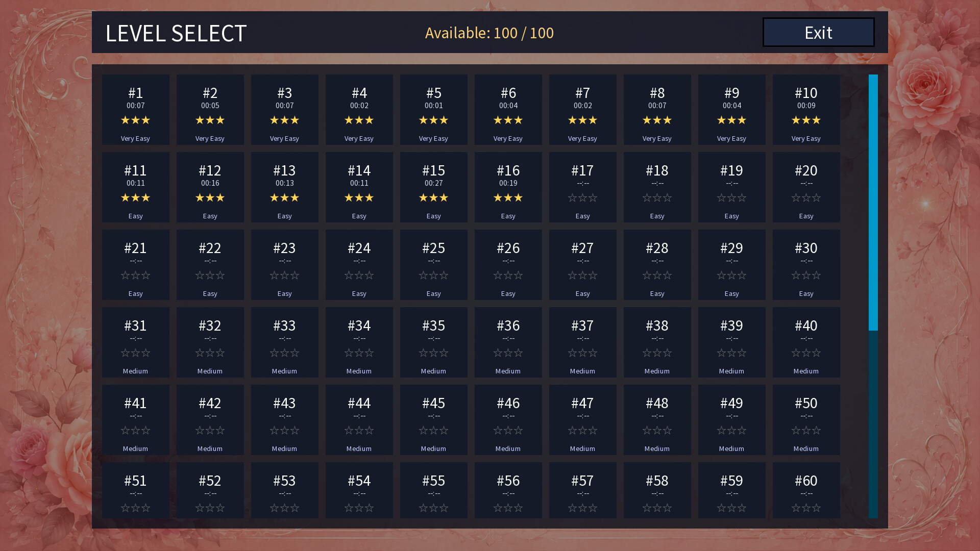Open level #31 Medium
The image size is (980, 551).
pos(136,342)
